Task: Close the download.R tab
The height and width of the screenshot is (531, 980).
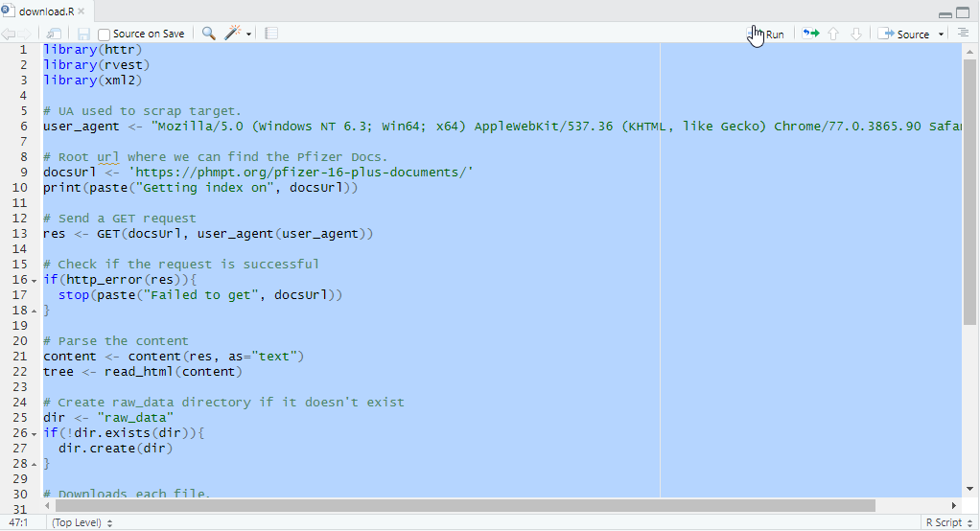Action: click(x=80, y=12)
